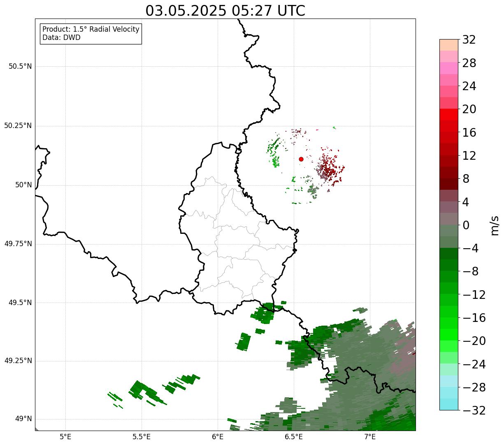Click the colorbar label 20

tap(469, 110)
